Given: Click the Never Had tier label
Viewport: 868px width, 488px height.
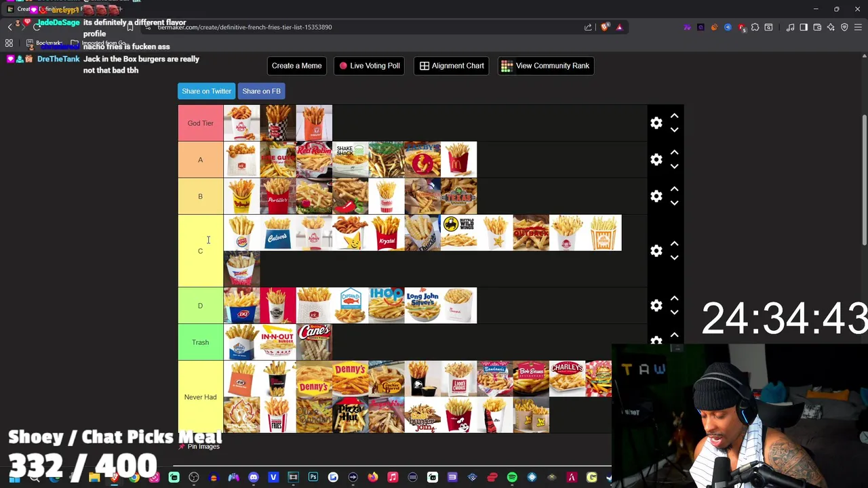Looking at the screenshot, I should pyautogui.click(x=200, y=396).
